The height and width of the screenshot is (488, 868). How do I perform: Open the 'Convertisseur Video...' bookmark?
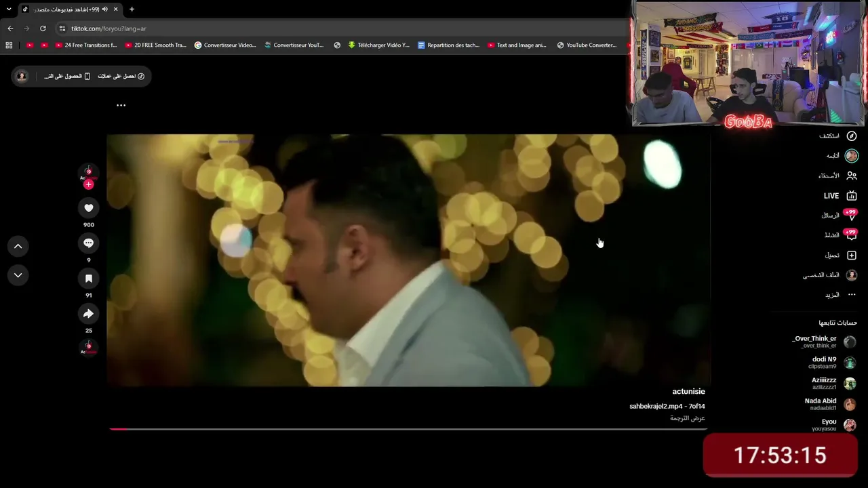tap(225, 45)
